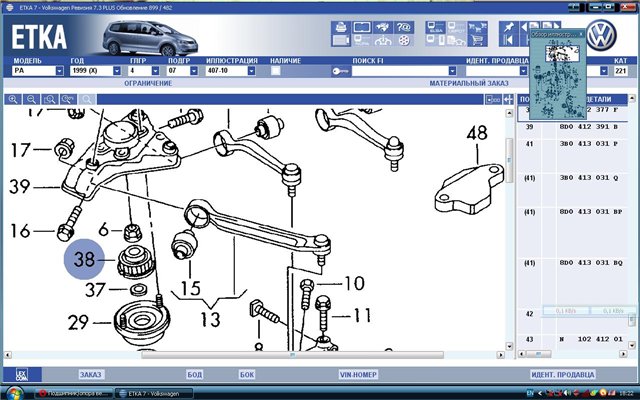Click the previous illustration arrow icon
Viewport: 640px width, 400px height.
(524, 27)
